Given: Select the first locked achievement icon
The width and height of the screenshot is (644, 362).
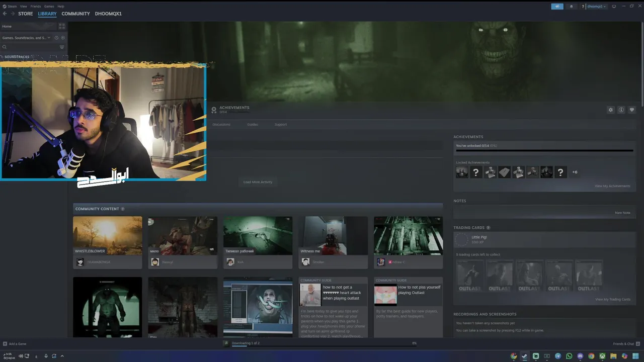Looking at the screenshot, I should [x=462, y=172].
